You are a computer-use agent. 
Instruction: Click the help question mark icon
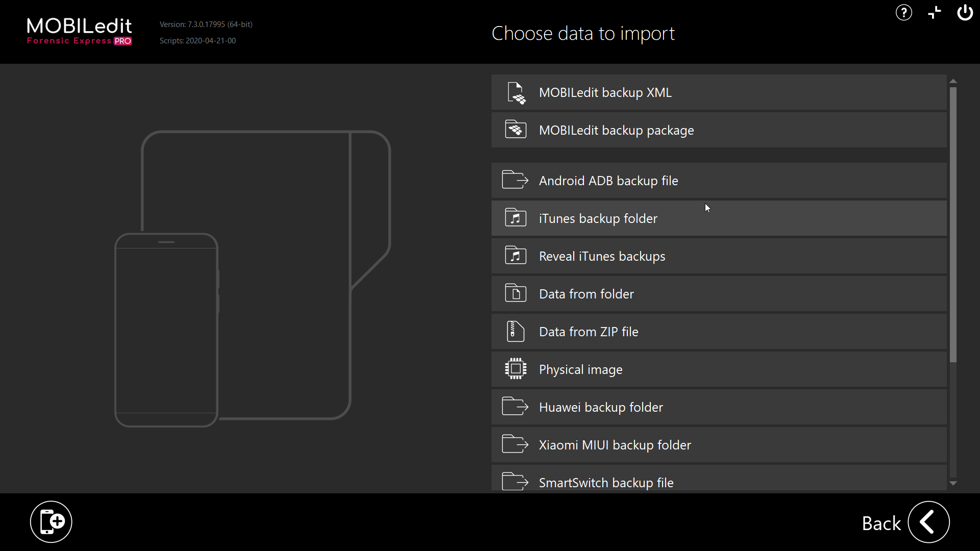903,13
